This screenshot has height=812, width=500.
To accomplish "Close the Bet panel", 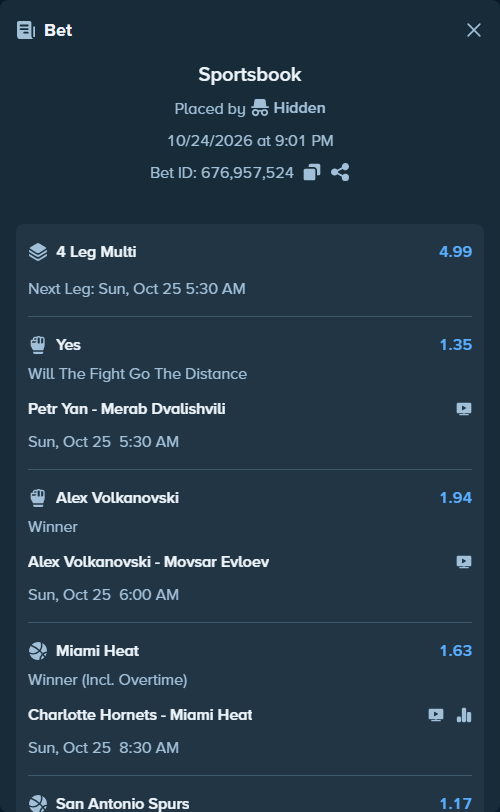I will pos(474,30).
